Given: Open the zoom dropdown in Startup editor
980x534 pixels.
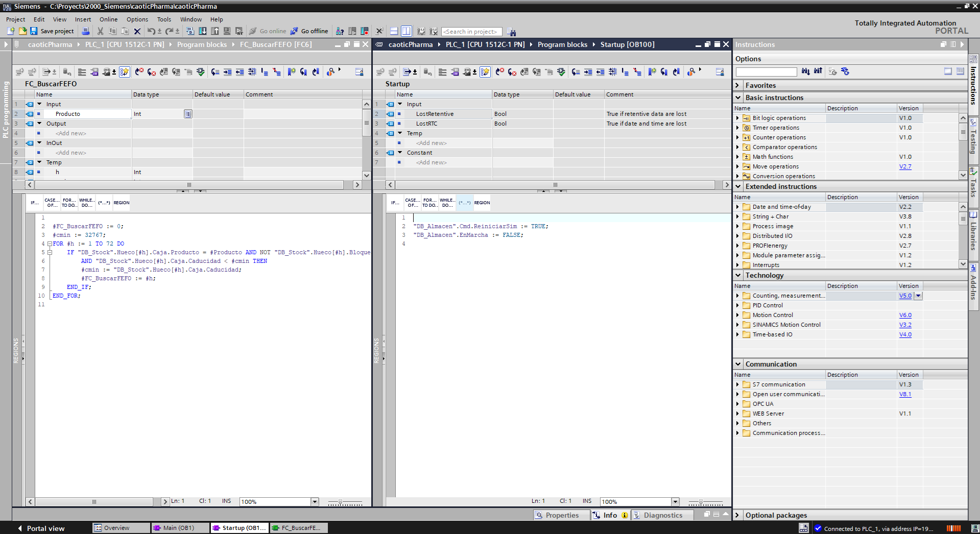Looking at the screenshot, I should 675,502.
